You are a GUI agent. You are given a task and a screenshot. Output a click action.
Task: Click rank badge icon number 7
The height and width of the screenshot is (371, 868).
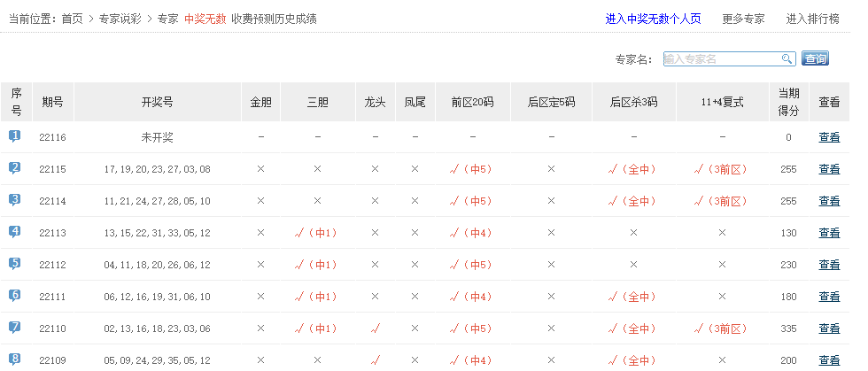15,328
